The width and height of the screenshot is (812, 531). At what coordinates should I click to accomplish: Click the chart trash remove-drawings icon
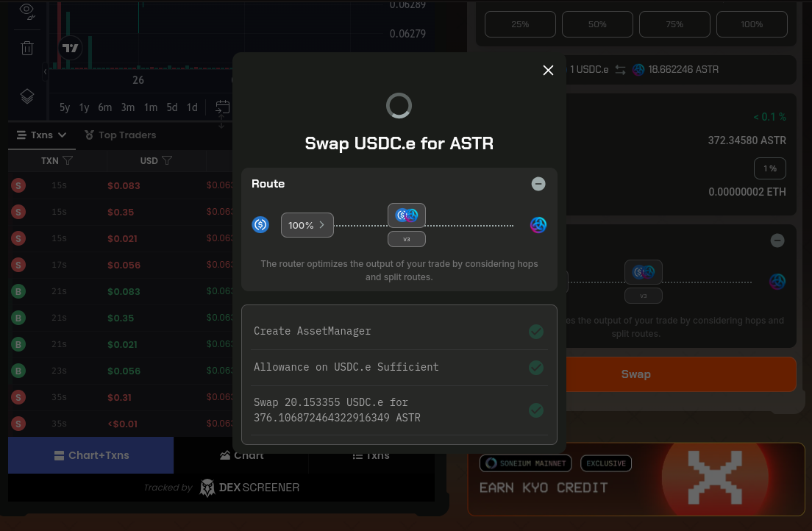tap(27, 49)
